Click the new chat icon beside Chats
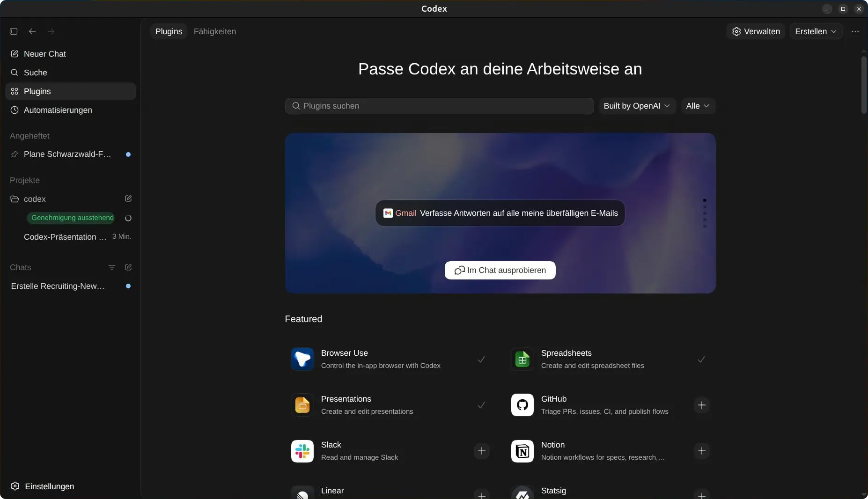Image resolution: width=868 pixels, height=499 pixels. [128, 267]
